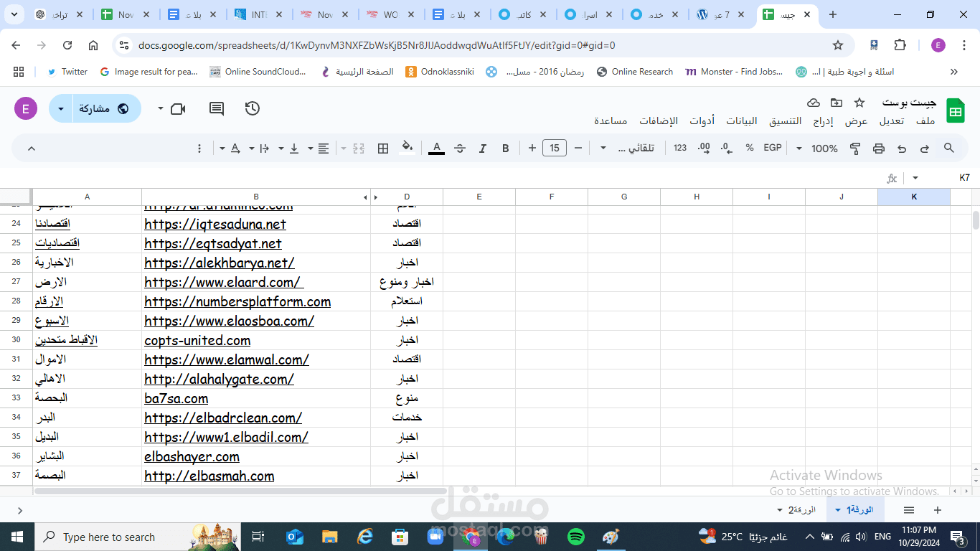980x551 pixels.
Task: Open the three-dot more toolbar options
Action: click(x=199, y=149)
